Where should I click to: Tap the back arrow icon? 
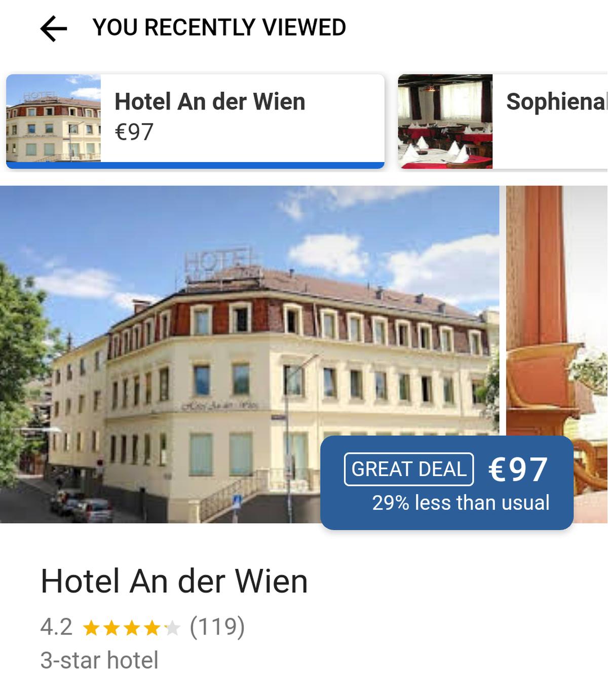54,28
